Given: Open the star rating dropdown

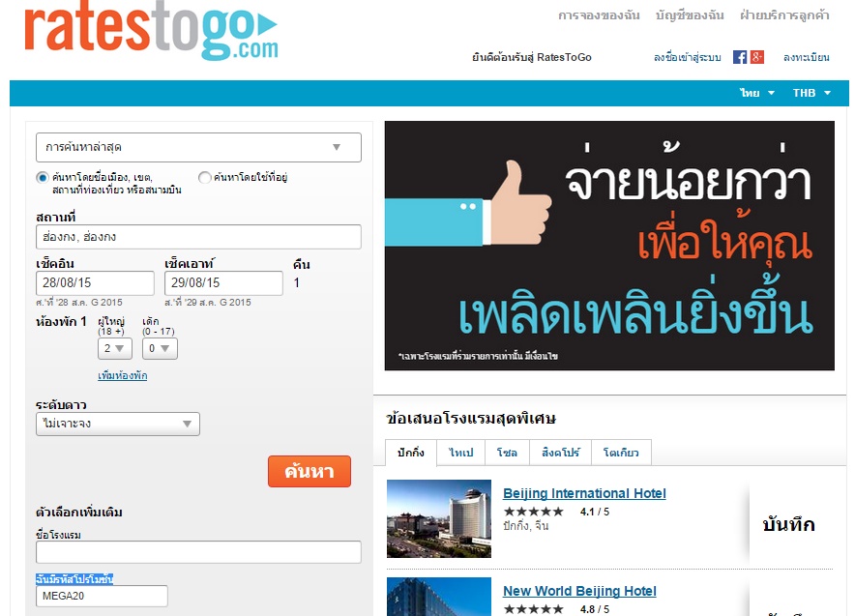Looking at the screenshot, I should [118, 425].
